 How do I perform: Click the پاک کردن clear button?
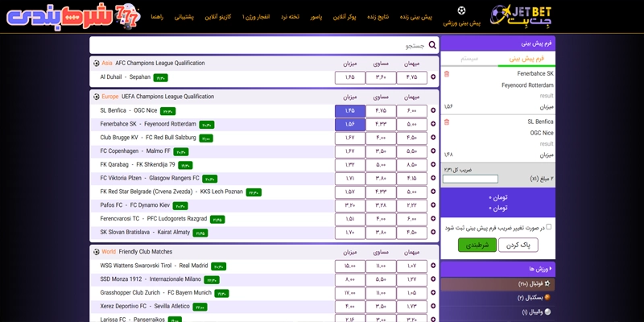(518, 246)
